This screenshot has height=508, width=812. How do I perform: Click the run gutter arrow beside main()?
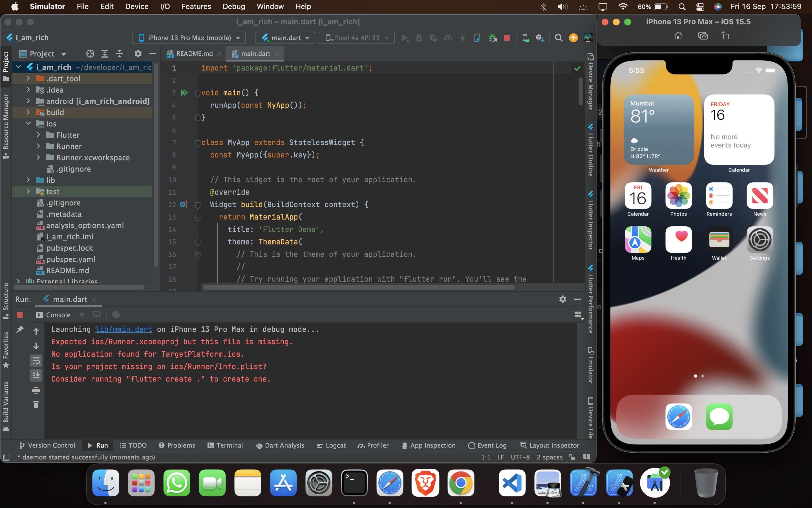(184, 93)
